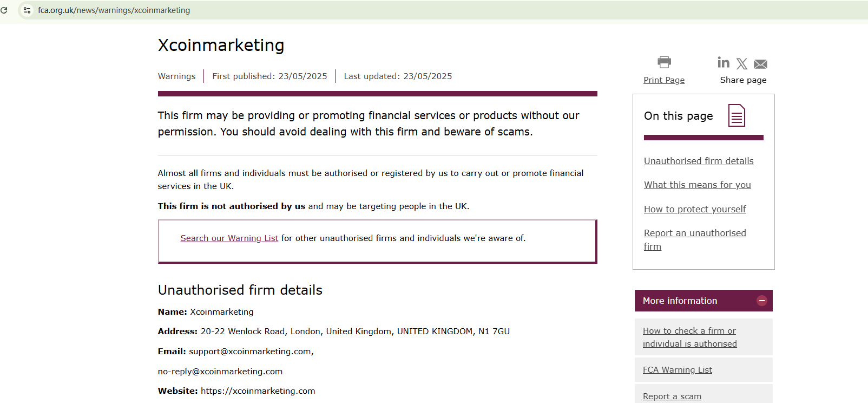This screenshot has height=403, width=868.
Task: Share page by email envelope icon
Action: (760, 64)
